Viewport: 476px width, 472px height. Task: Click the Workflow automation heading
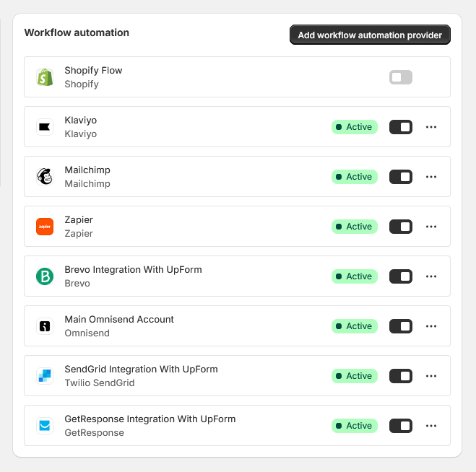pyautogui.click(x=77, y=32)
